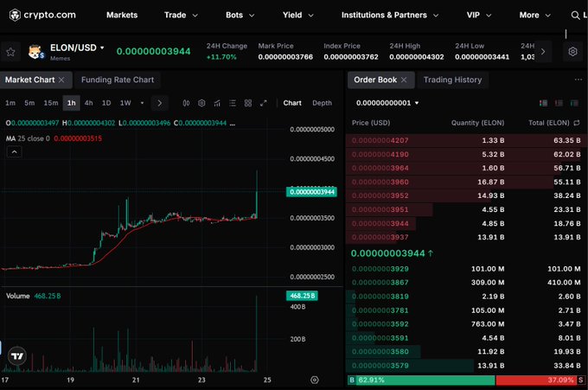The height and width of the screenshot is (390, 588).
Task: Open the Trade menu dropdown
Action: click(x=181, y=16)
